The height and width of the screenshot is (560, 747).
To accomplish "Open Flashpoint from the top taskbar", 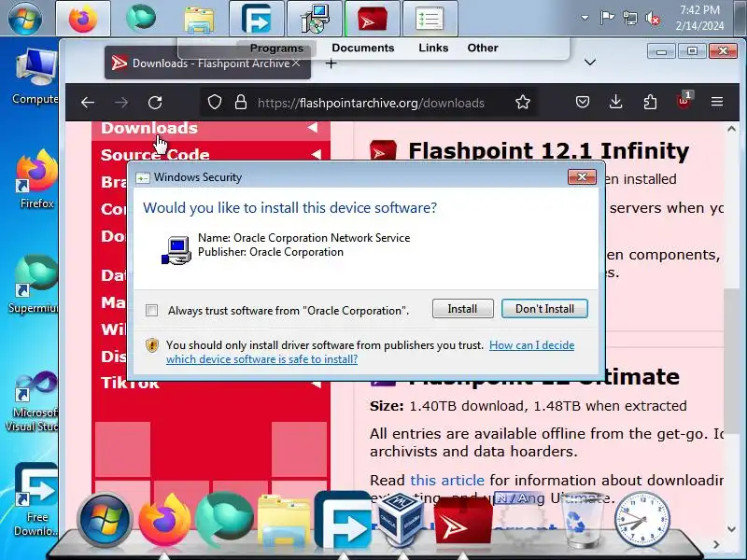I will click(x=373, y=19).
